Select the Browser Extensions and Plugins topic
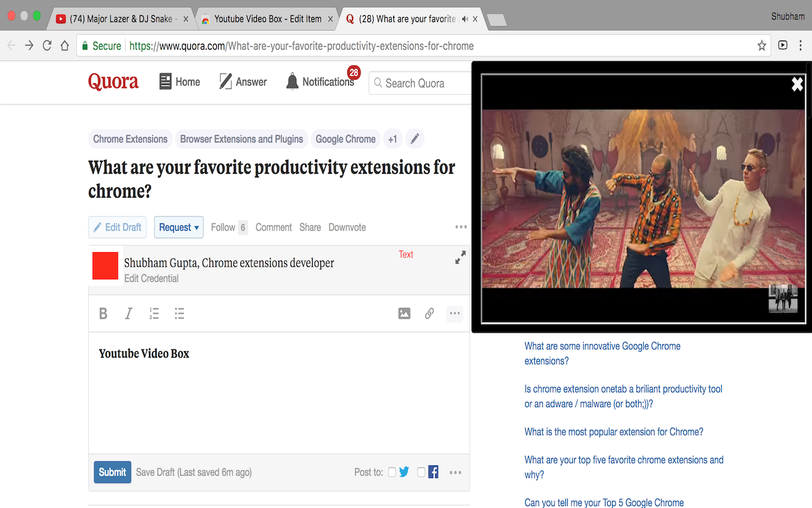812x508 pixels. coord(242,139)
